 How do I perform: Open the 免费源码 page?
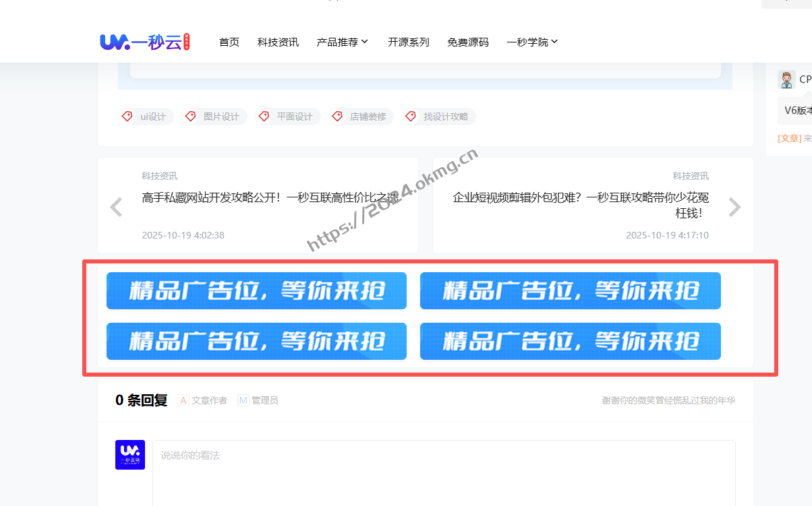click(467, 41)
